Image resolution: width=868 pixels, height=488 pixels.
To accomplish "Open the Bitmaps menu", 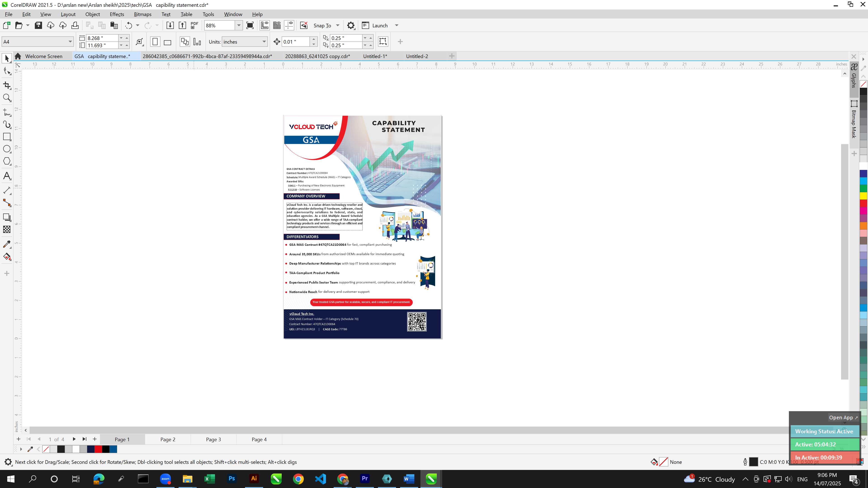I will (x=143, y=14).
